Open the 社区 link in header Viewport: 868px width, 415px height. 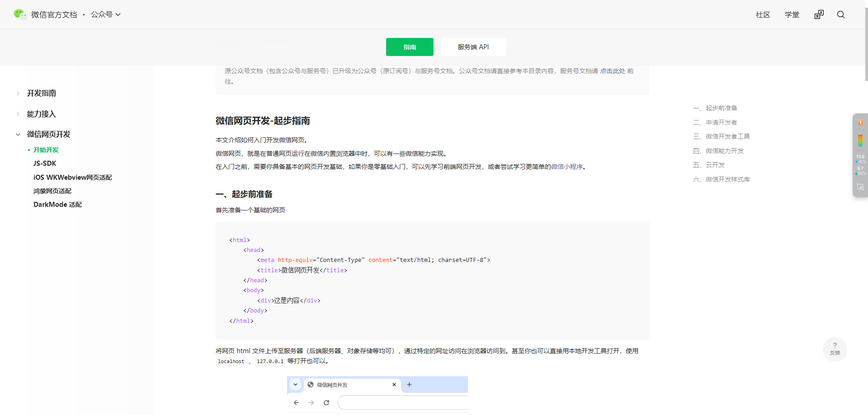(x=763, y=15)
